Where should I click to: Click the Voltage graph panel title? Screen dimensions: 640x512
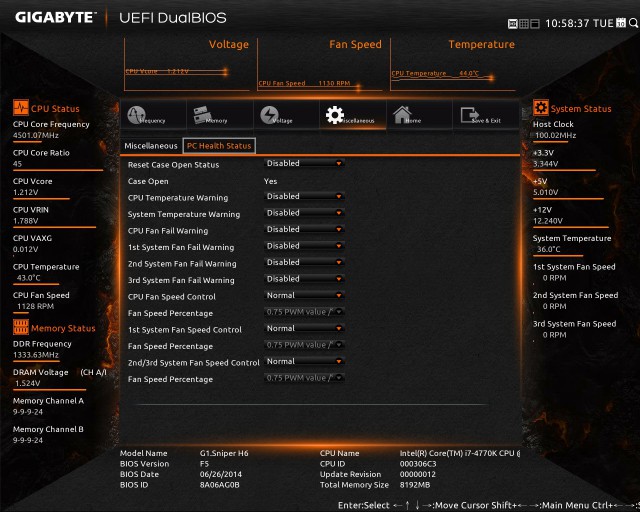(x=229, y=44)
